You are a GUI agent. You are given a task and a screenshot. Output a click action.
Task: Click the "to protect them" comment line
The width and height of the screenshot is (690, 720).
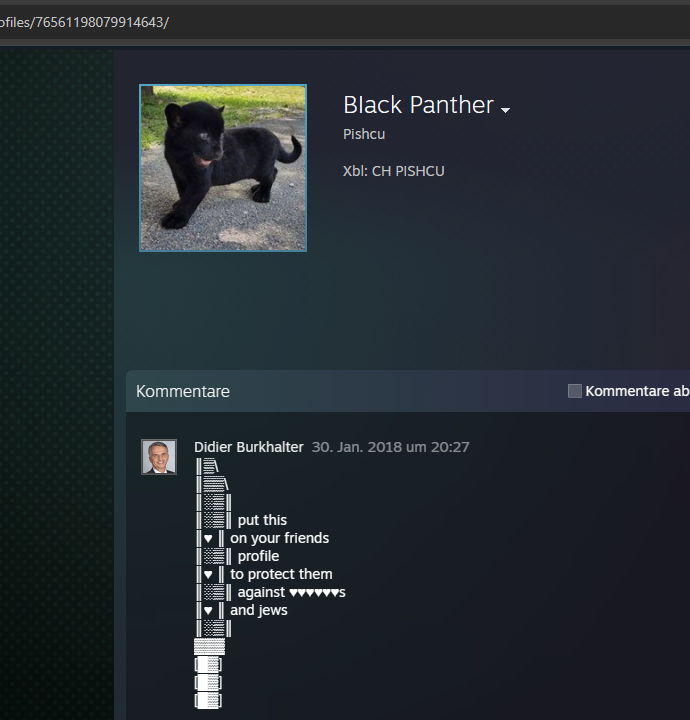[281, 574]
